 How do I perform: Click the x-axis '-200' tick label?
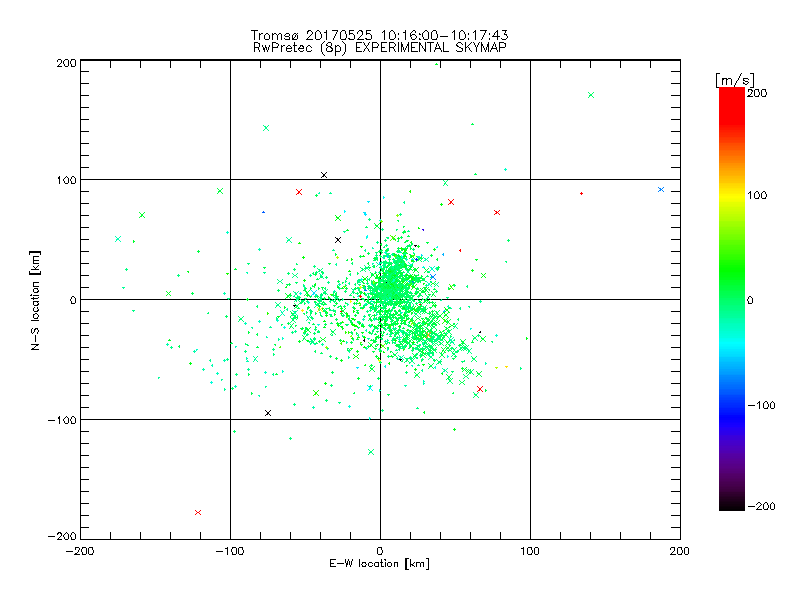(x=80, y=551)
